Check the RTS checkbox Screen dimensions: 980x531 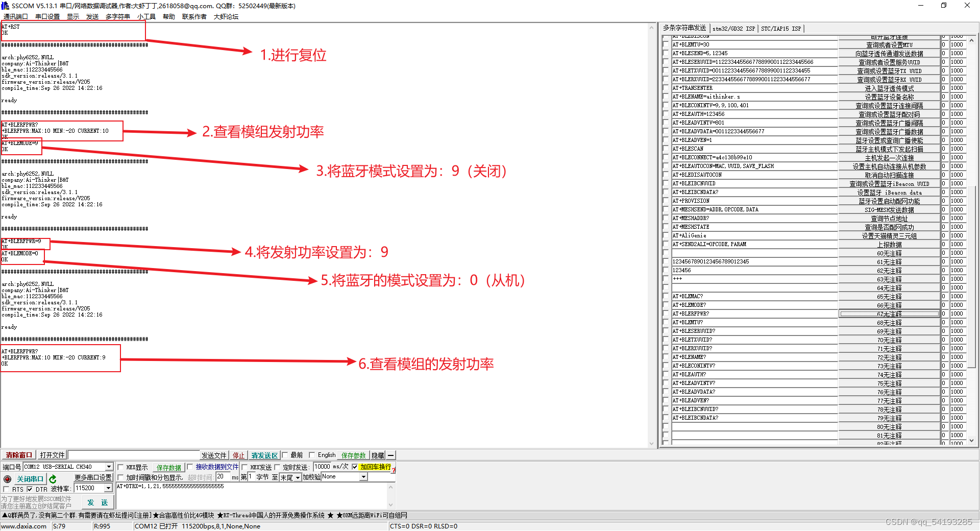pos(7,489)
